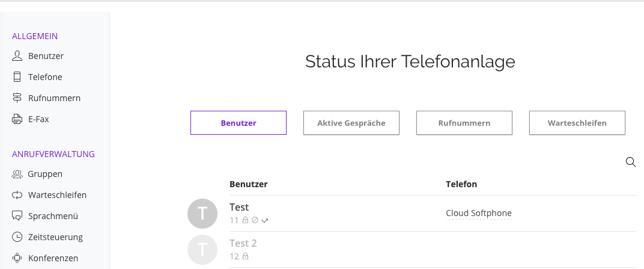Switch to the Warteschleifen status tab
The height and width of the screenshot is (269, 644).
tap(577, 123)
